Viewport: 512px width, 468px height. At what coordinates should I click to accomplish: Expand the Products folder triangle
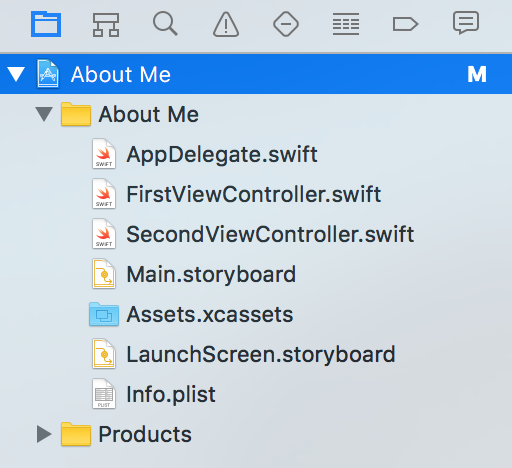point(44,434)
